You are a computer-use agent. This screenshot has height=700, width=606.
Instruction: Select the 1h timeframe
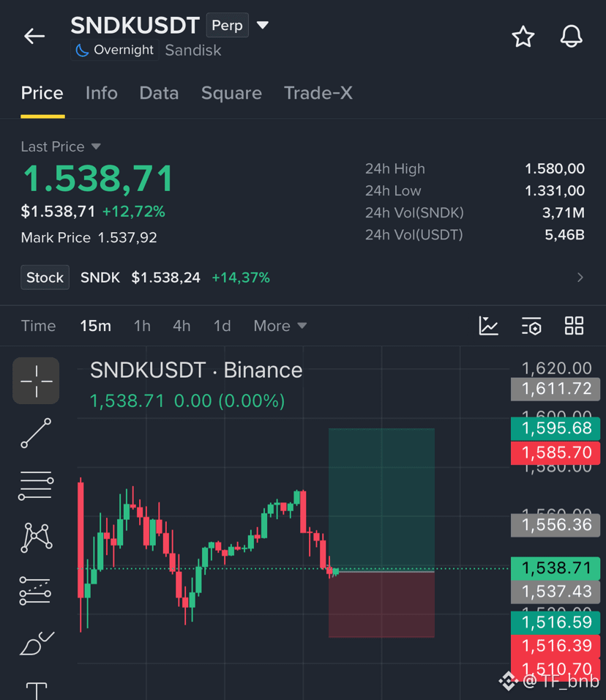(142, 326)
